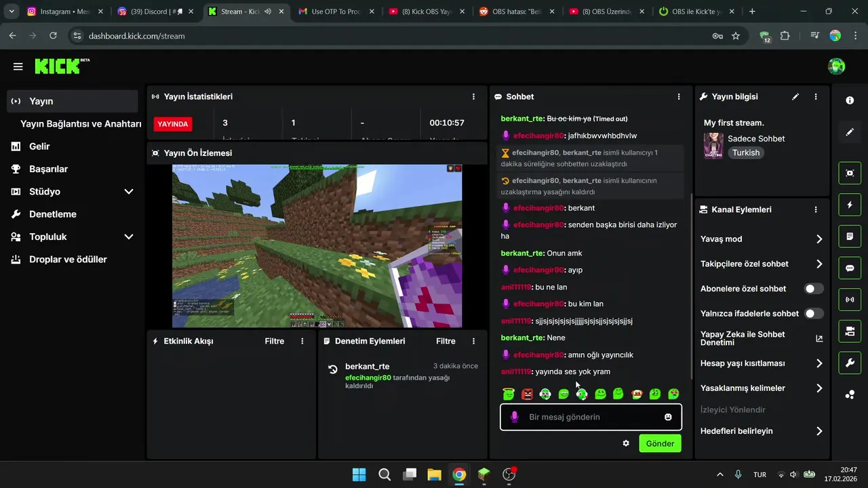Screen dimensions: 868x488
Task: Toggle the wrench stream info widget in right rail
Action: click(x=850, y=363)
